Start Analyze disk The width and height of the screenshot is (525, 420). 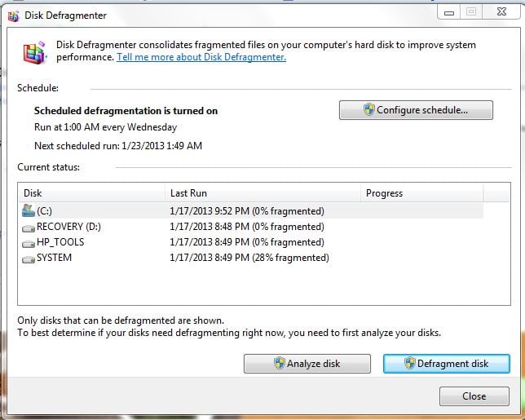(x=307, y=364)
